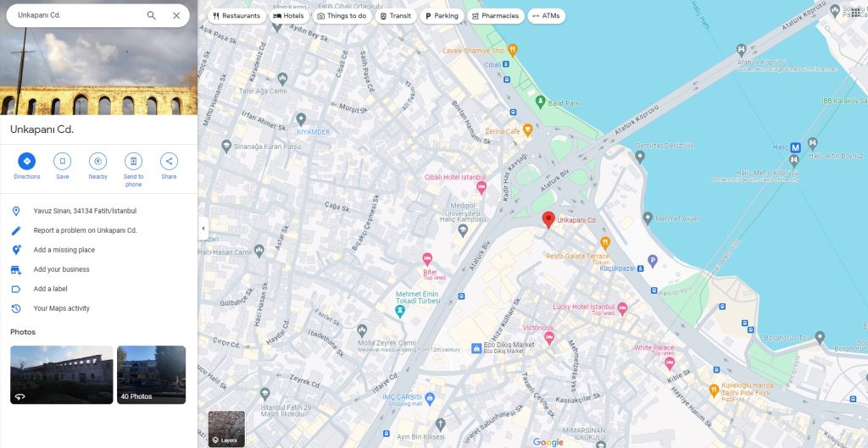Clear the search with the X icon

point(176,15)
